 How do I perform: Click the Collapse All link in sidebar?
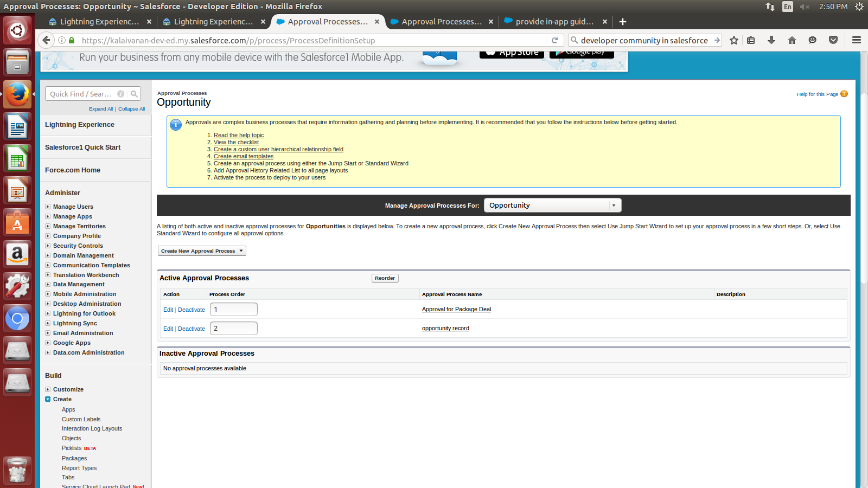click(x=132, y=109)
